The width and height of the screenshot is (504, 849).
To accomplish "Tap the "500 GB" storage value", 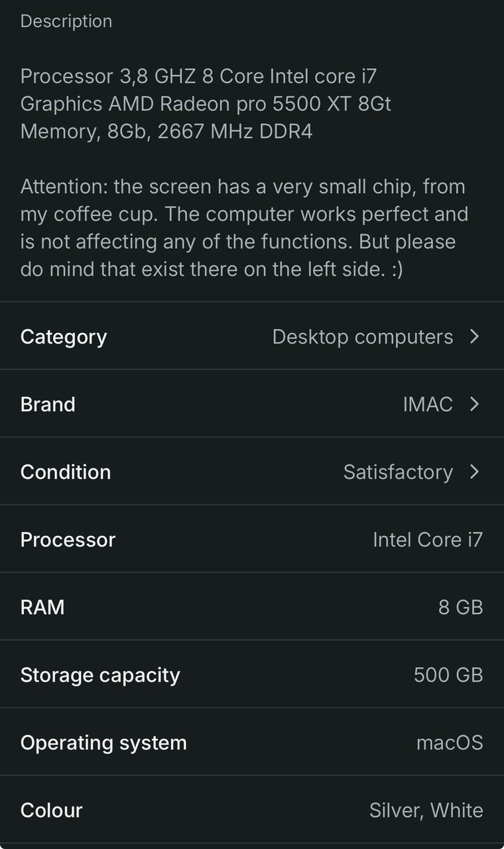I will [x=448, y=675].
